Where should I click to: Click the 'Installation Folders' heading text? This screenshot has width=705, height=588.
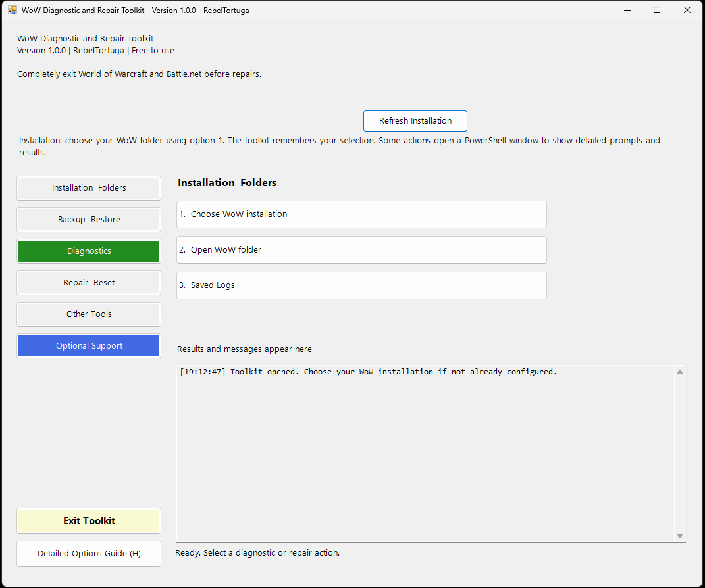click(x=227, y=183)
